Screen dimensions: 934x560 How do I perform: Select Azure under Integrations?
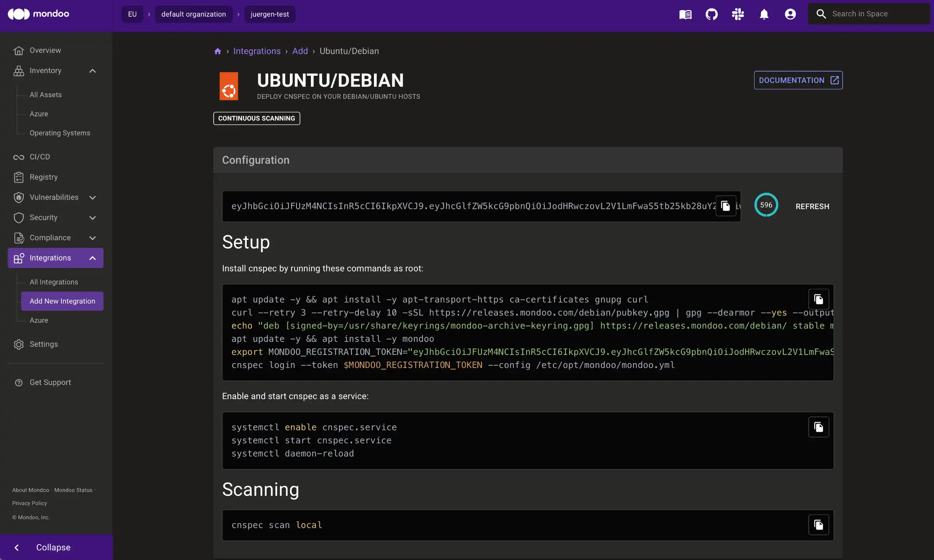pyautogui.click(x=39, y=320)
